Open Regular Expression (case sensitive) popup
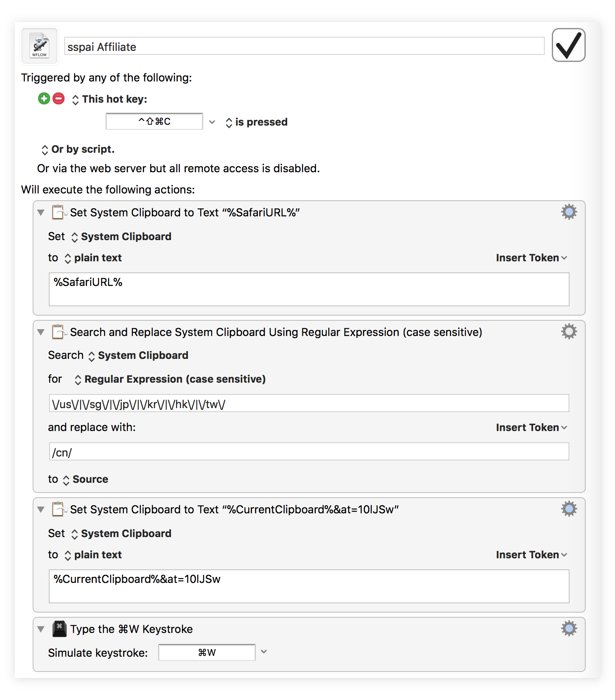The width and height of the screenshot is (615, 700). tap(170, 379)
